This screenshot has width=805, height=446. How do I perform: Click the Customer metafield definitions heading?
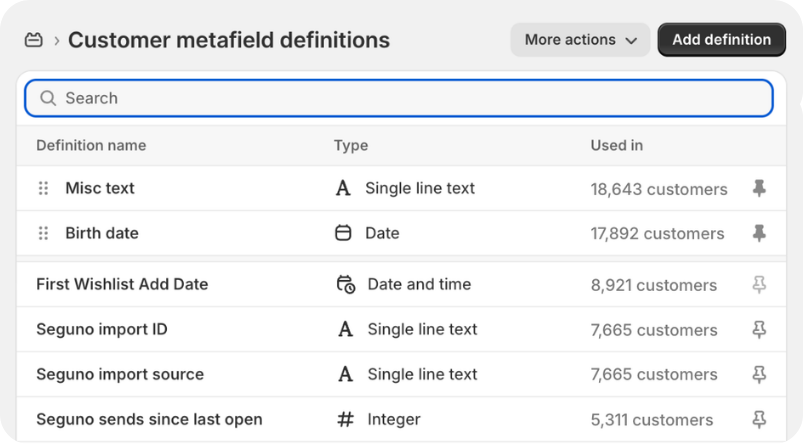point(229,40)
